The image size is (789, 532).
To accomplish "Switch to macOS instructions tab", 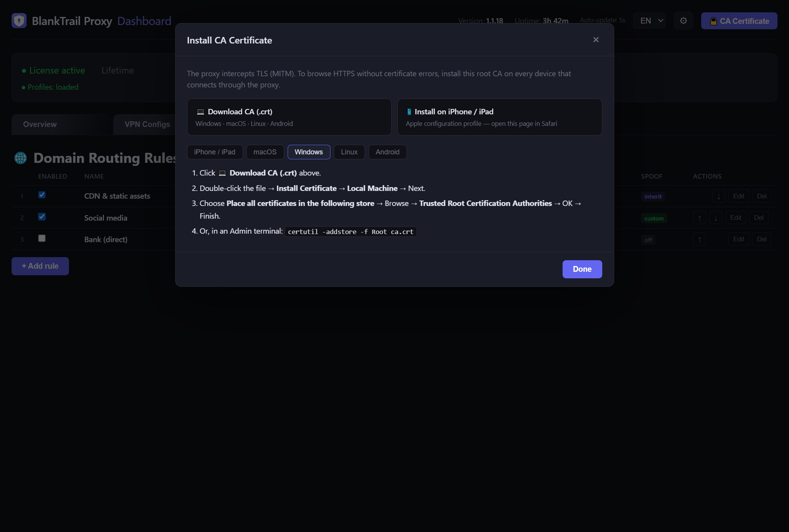I will [265, 152].
